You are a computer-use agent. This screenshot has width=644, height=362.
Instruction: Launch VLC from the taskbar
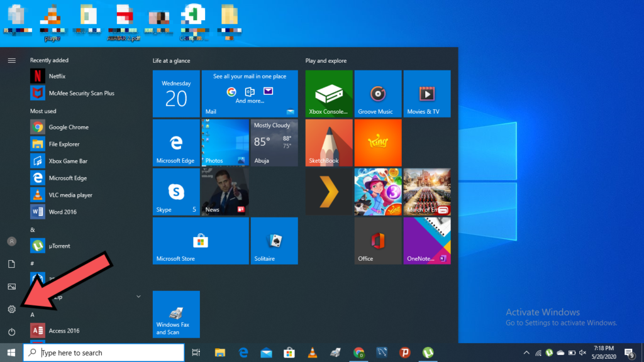pos(313,353)
